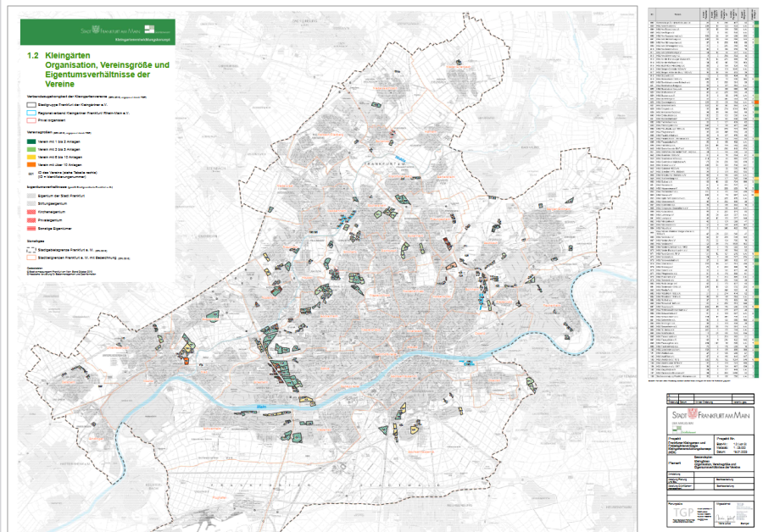Click the dashed city boundary legend symbol
763x532 pixels.
click(31, 250)
